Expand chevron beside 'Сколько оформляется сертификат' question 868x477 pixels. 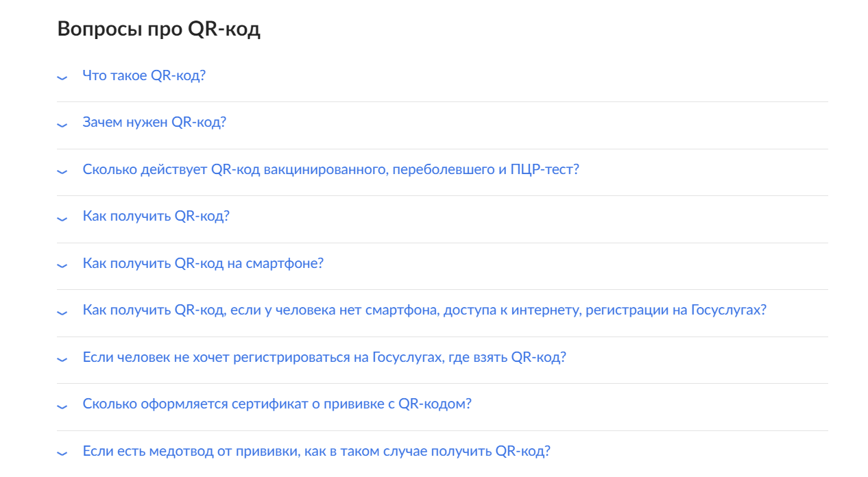(x=62, y=406)
